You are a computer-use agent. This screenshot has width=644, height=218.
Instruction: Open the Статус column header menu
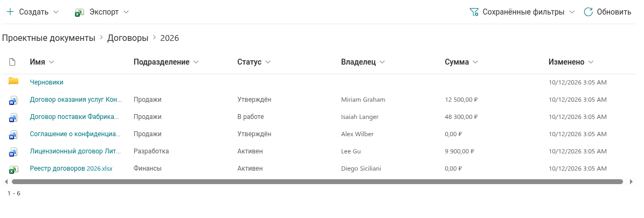pos(268,62)
